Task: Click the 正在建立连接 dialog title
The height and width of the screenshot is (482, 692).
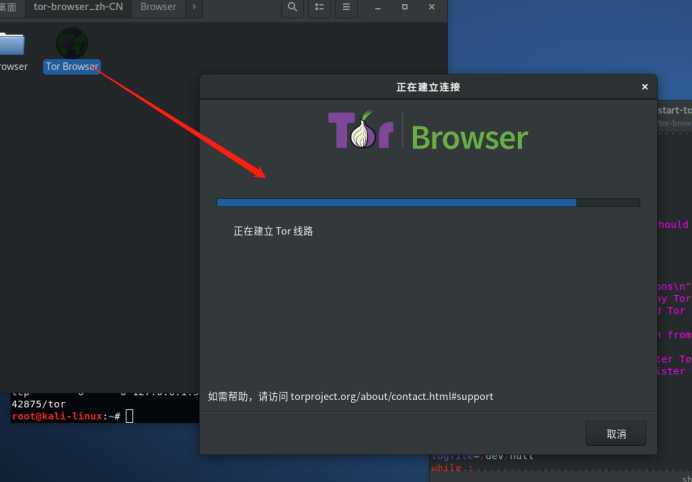Action: pyautogui.click(x=428, y=87)
